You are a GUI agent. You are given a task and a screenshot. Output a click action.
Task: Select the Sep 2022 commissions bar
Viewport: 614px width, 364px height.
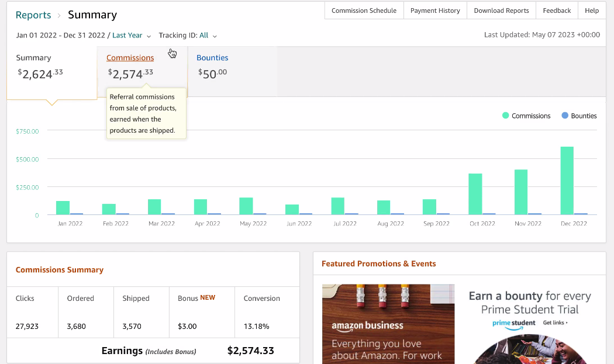[430, 207]
